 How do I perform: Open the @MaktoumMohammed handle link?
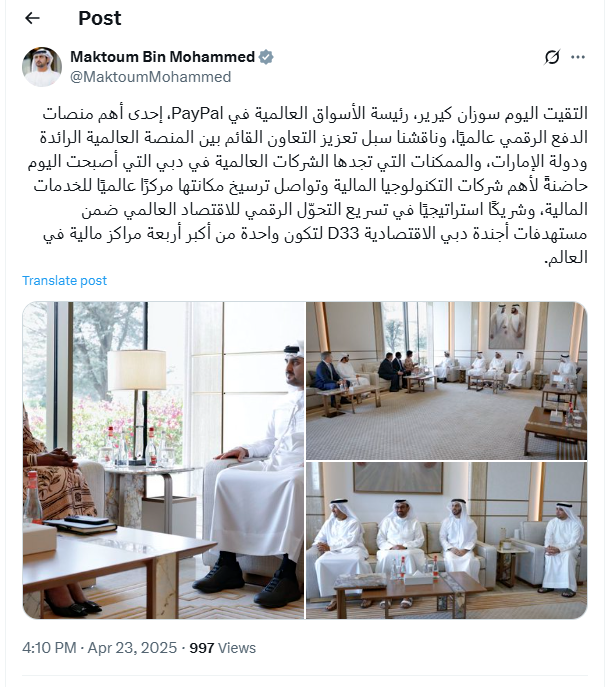click(x=151, y=77)
